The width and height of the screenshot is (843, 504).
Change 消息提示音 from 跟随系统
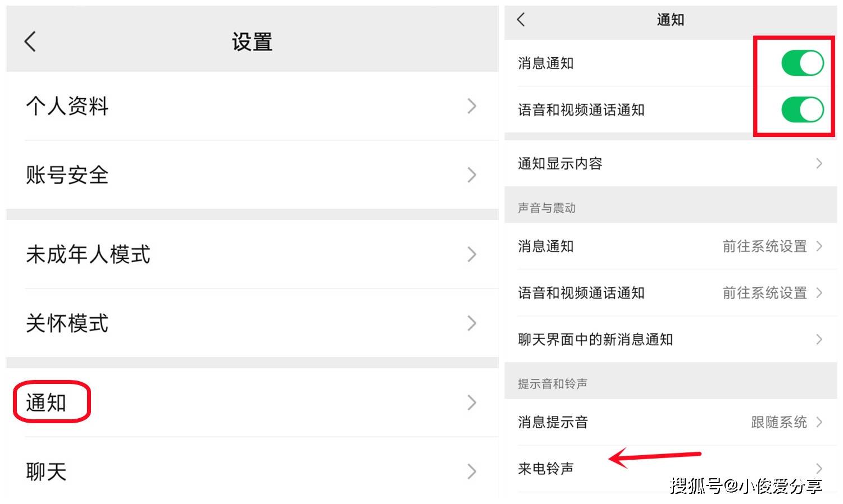[779, 422]
